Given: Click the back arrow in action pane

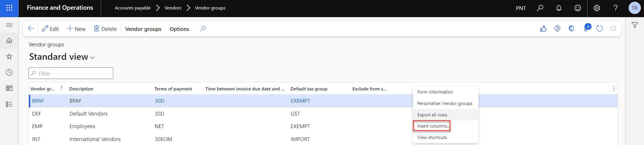Looking at the screenshot, I should coord(31,29).
